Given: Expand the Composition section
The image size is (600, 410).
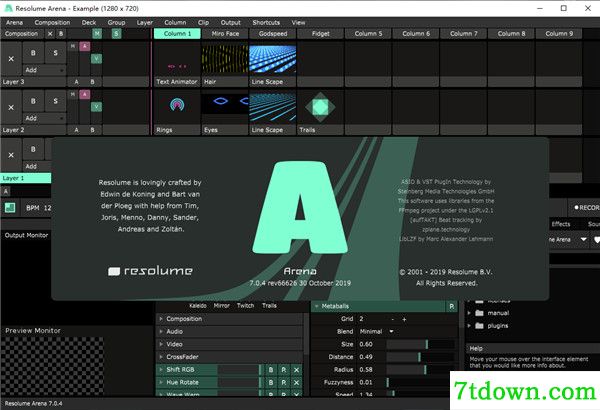Looking at the screenshot, I should pos(161,319).
